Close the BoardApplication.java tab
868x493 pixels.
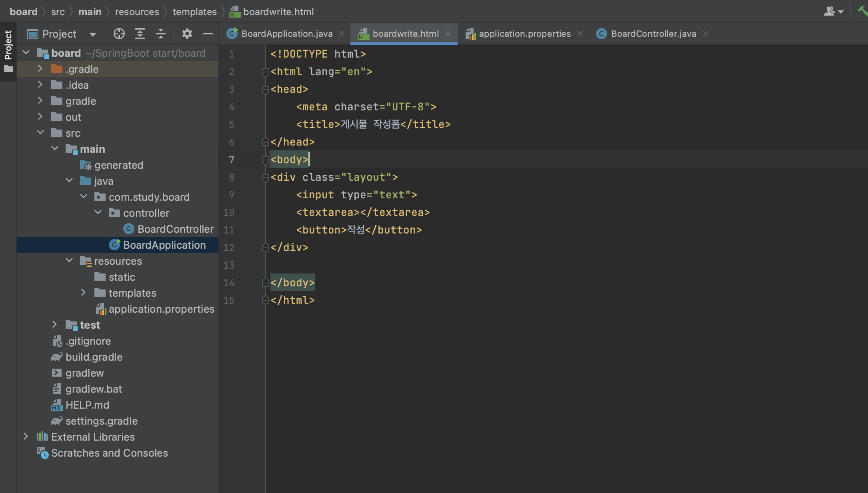tap(342, 34)
